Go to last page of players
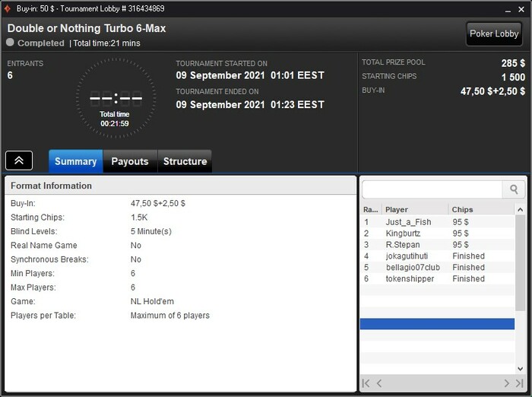 pos(519,383)
